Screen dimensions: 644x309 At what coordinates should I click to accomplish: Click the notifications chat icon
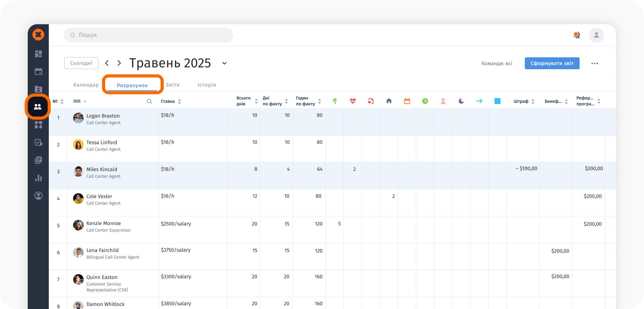pyautogui.click(x=576, y=35)
